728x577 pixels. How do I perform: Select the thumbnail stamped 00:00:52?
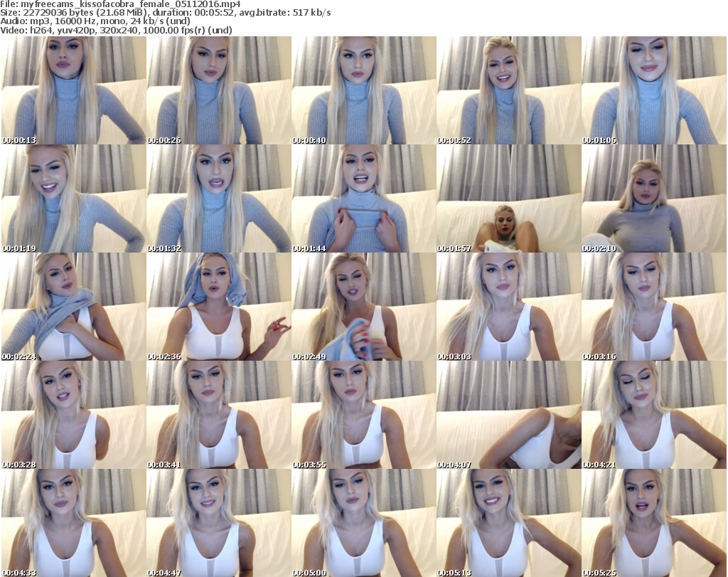click(509, 90)
